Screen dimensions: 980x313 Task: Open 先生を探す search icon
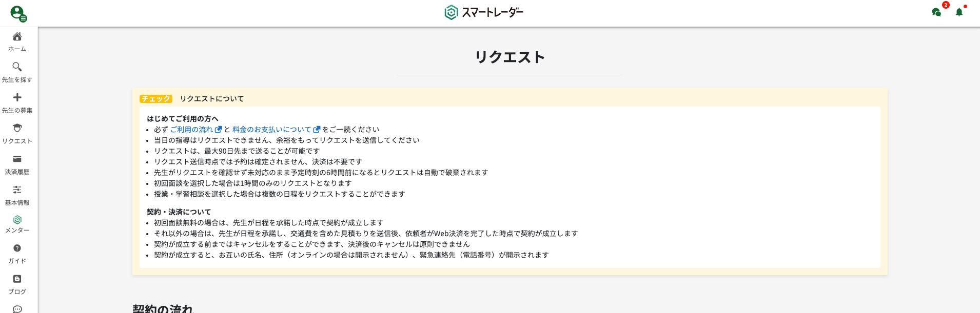pos(17,67)
